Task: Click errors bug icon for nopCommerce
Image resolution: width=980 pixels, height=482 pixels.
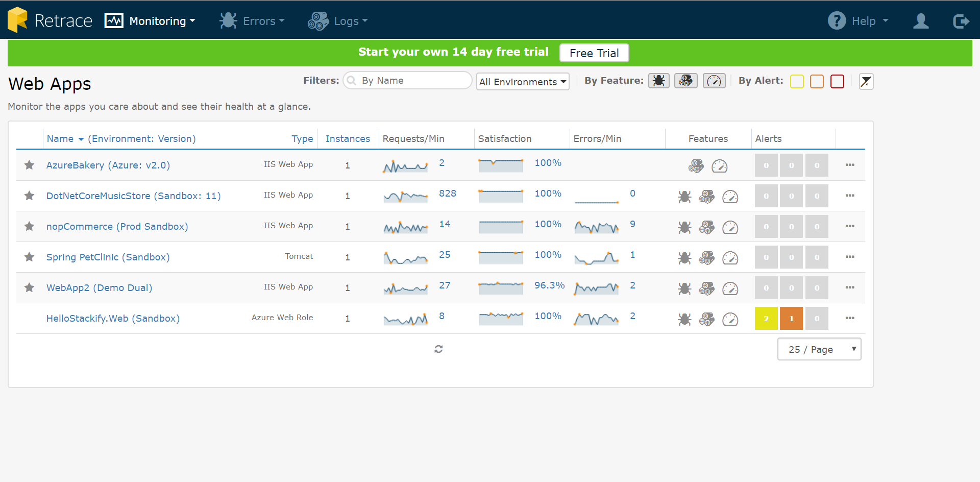Action: tap(684, 227)
